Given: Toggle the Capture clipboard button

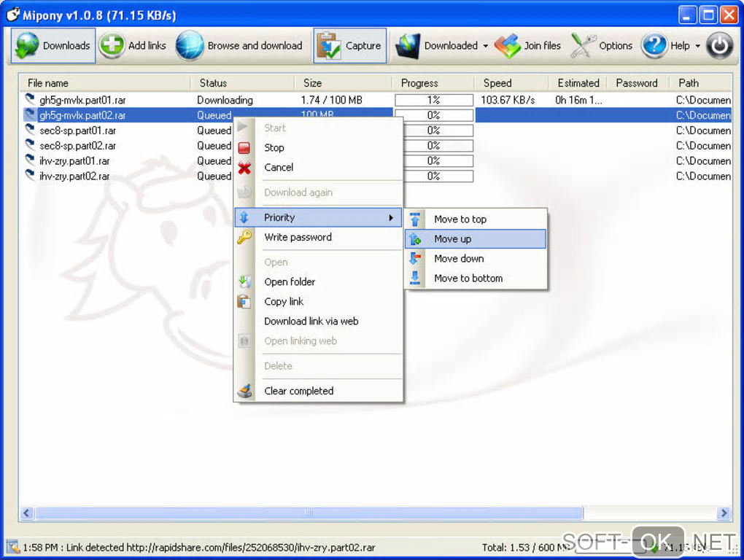Looking at the screenshot, I should pyautogui.click(x=349, y=45).
